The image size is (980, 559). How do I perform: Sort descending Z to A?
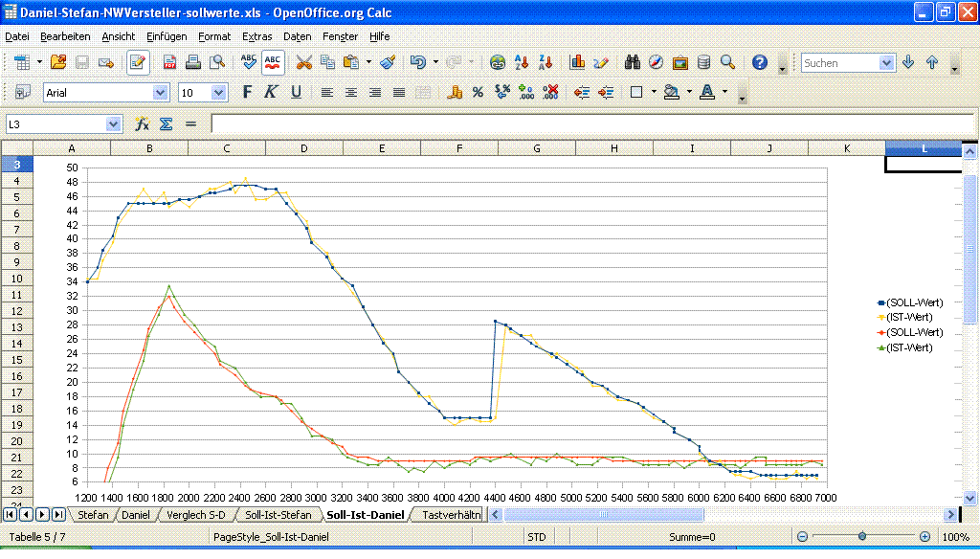545,62
